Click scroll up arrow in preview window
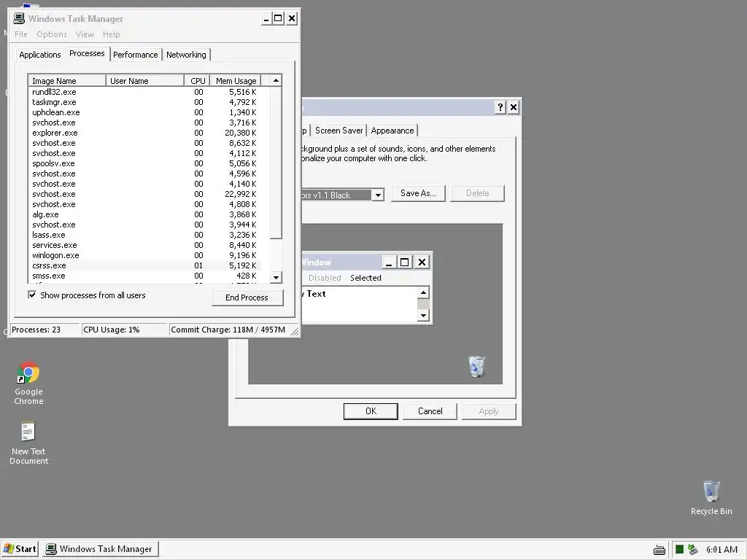This screenshot has width=747, height=560. coord(423,292)
